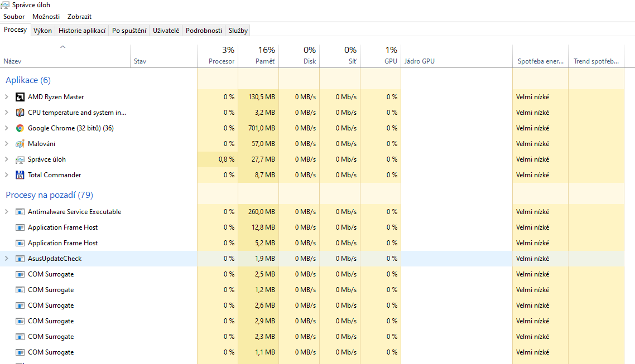
Task: Open the Soubor menu
Action: (x=14, y=17)
